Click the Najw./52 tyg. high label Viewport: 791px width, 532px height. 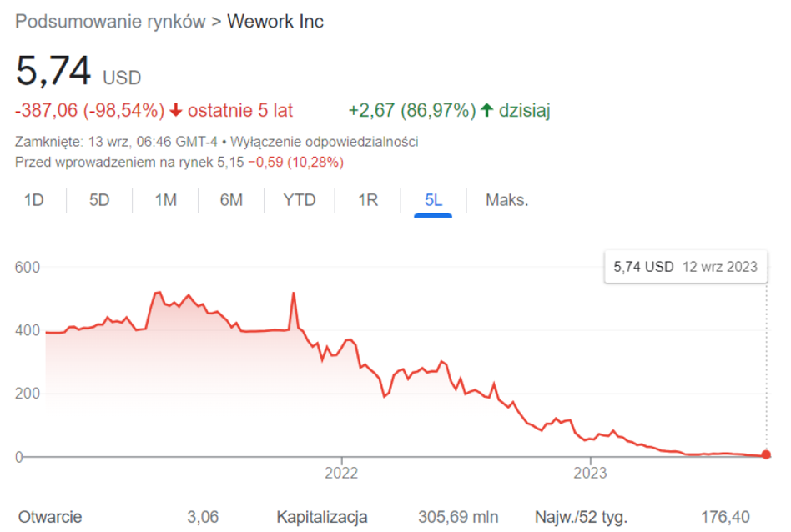coord(580,517)
